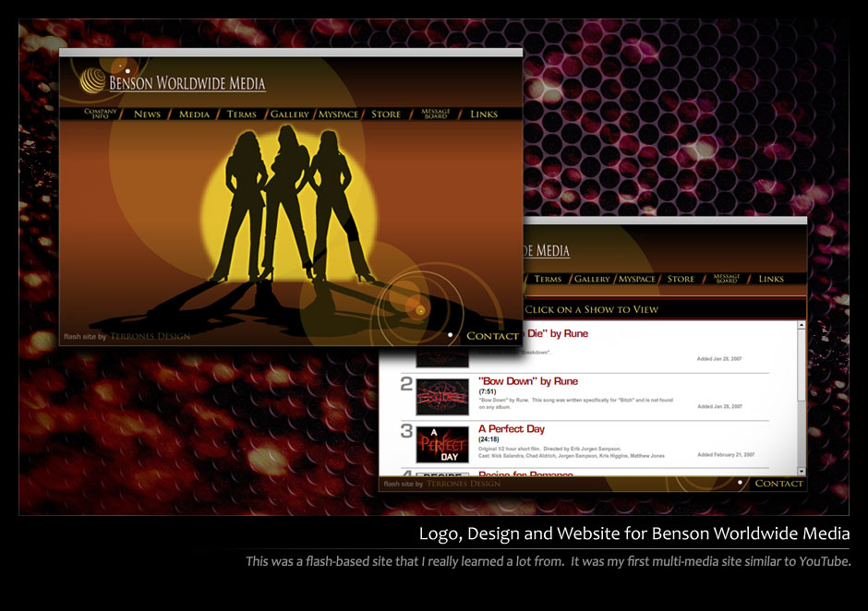The height and width of the screenshot is (611, 868).
Task: Open Terrones Design credit in front window
Action: tap(150, 337)
